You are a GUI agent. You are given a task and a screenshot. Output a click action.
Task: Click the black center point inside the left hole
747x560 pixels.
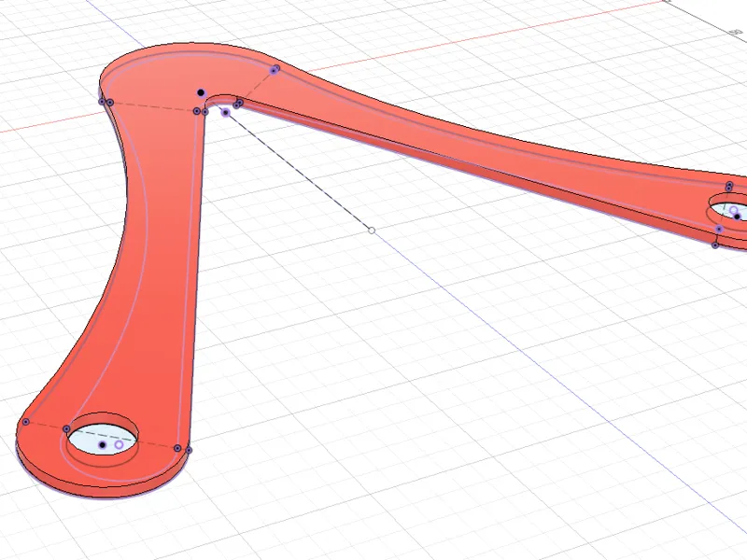102,445
